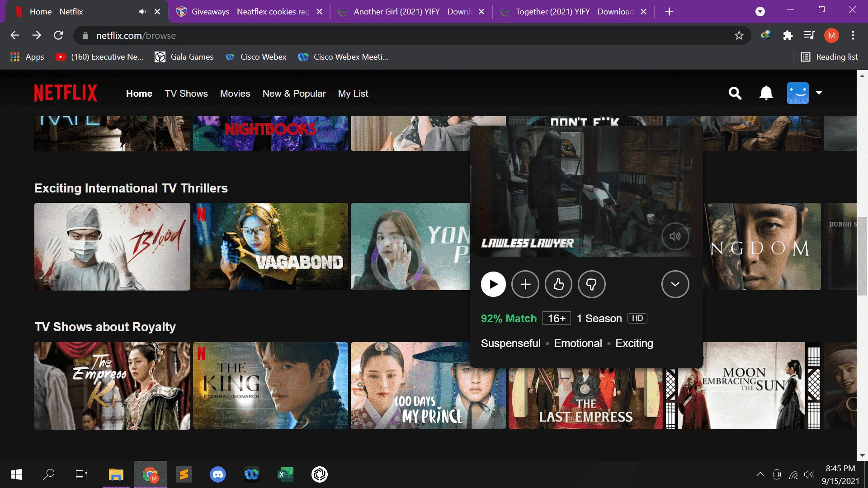This screenshot has width=868, height=488.
Task: Select the Kingdom thumbnail
Action: coord(762,247)
